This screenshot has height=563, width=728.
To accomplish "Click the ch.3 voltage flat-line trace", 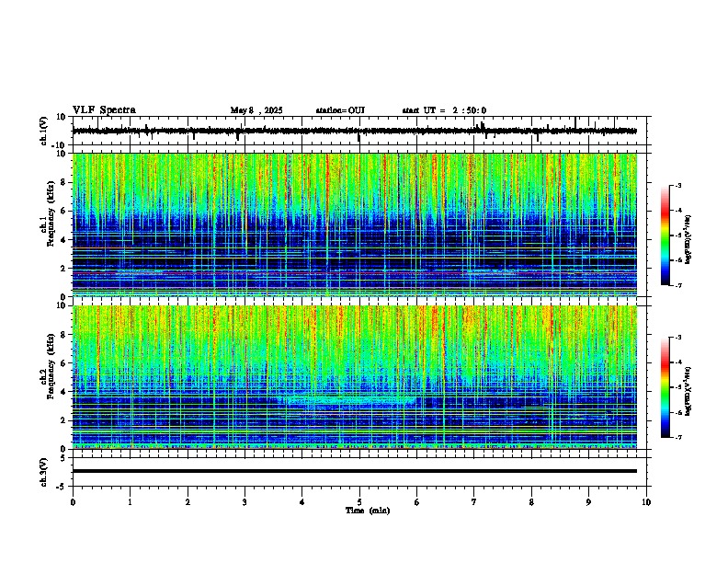I will point(354,471).
